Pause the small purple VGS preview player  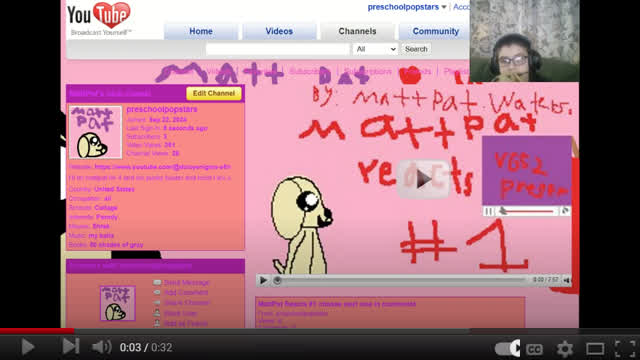[x=488, y=211]
